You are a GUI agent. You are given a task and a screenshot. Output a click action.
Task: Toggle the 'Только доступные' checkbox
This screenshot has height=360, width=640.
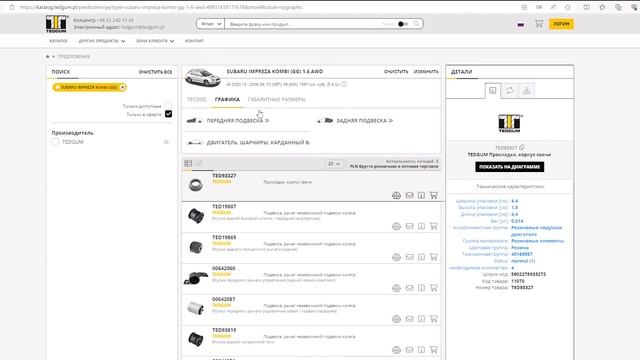tap(168, 106)
